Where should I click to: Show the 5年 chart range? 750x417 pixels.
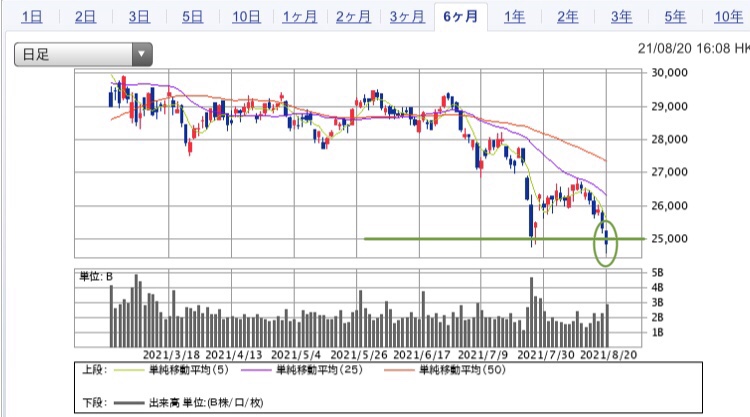pos(675,16)
